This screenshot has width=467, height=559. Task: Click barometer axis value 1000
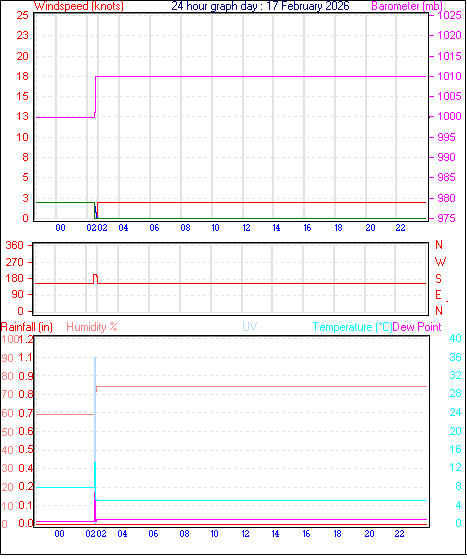tap(449, 116)
